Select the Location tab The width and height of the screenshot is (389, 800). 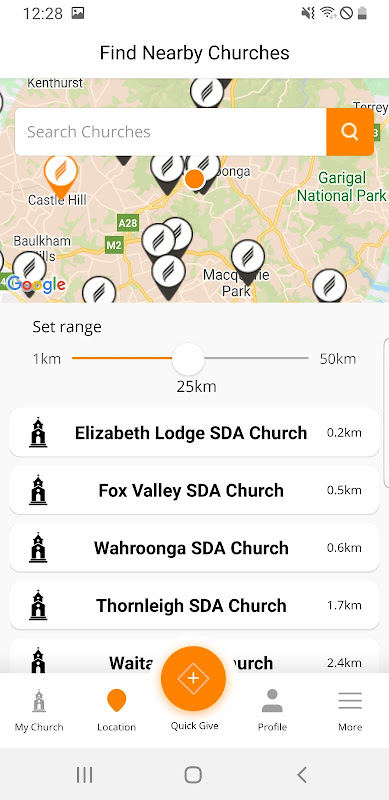point(116,711)
